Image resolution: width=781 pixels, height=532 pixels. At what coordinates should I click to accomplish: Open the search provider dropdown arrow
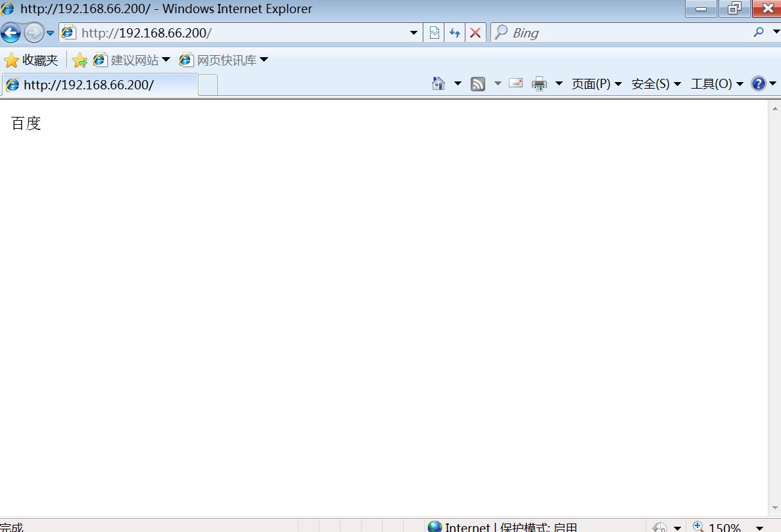click(x=776, y=32)
